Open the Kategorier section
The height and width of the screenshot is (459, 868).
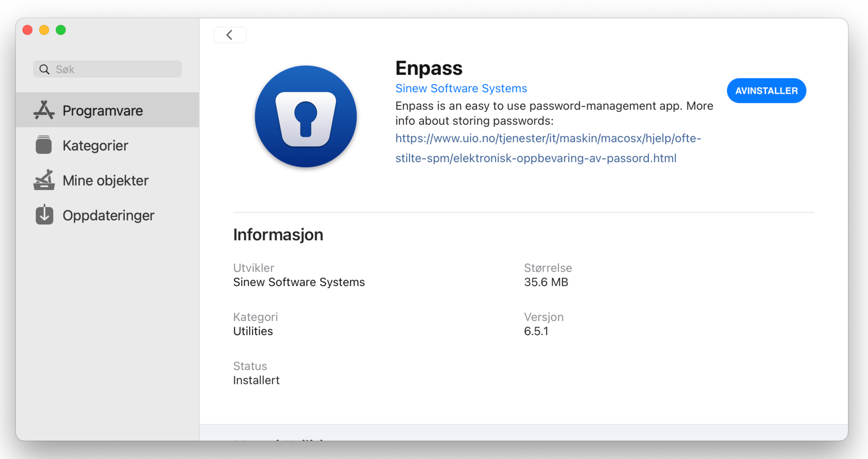click(108, 145)
